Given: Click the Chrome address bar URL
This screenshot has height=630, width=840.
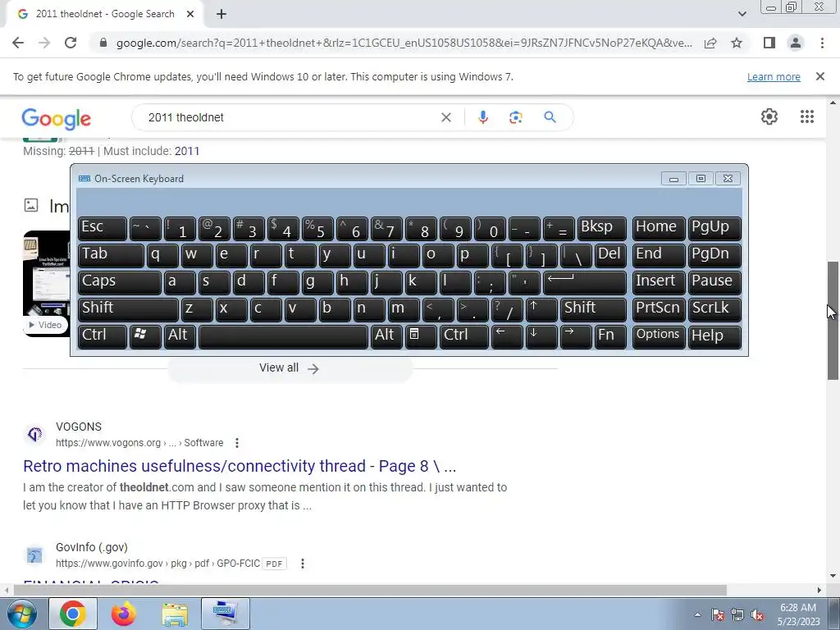Looking at the screenshot, I should 404,43.
